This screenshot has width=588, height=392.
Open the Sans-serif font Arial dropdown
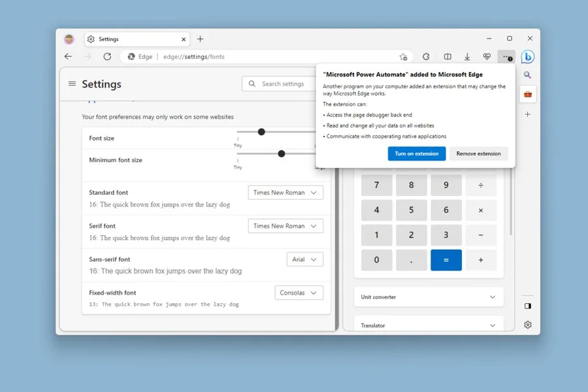click(x=305, y=259)
